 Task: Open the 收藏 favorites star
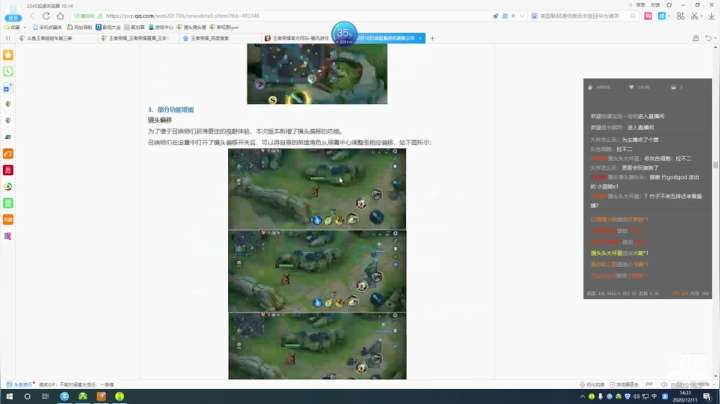(12, 27)
